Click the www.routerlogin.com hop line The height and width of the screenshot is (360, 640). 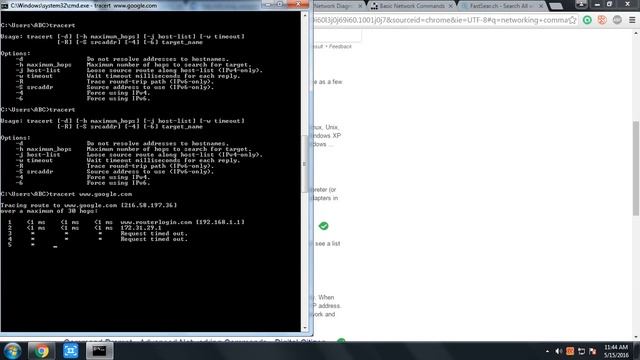(x=126, y=222)
